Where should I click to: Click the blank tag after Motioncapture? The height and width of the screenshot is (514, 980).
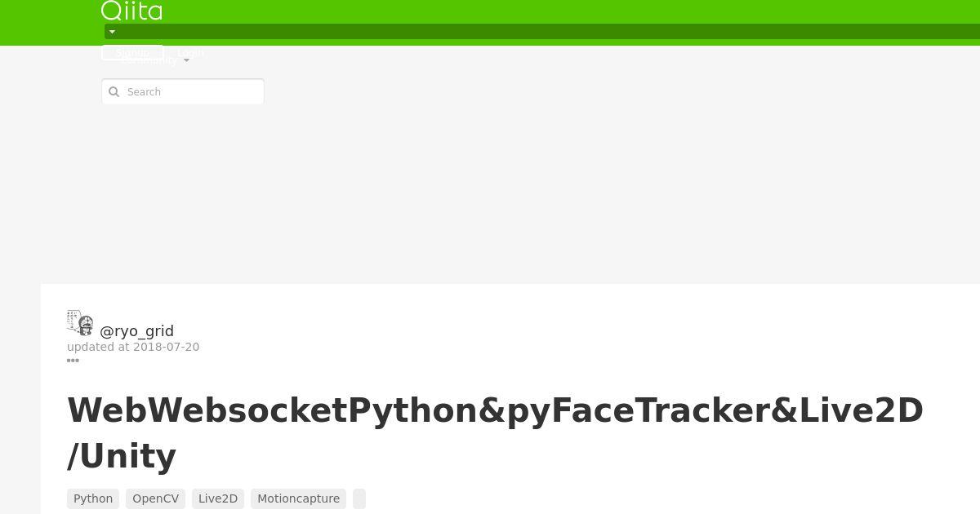point(359,498)
